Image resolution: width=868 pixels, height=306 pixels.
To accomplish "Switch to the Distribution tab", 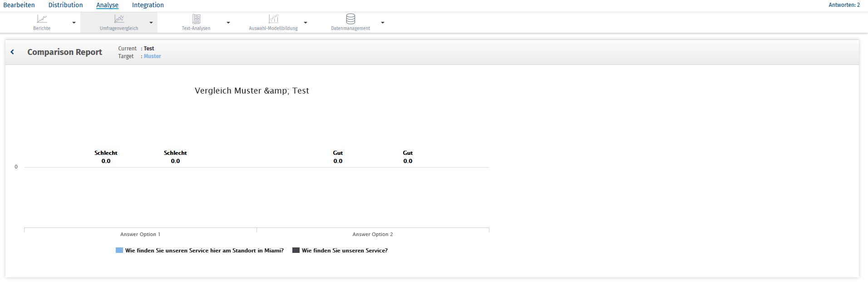I will click(x=65, y=5).
